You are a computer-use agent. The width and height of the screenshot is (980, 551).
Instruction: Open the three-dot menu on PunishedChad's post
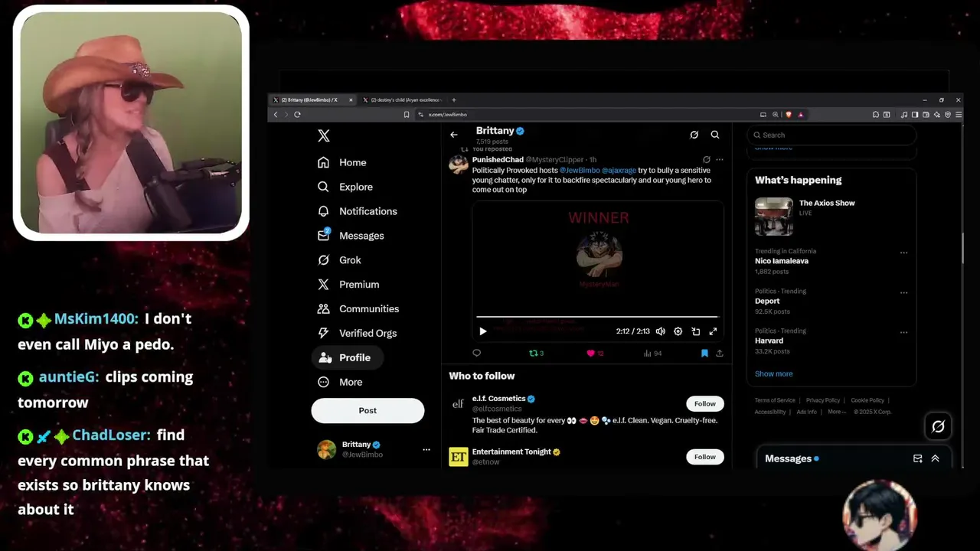720,160
